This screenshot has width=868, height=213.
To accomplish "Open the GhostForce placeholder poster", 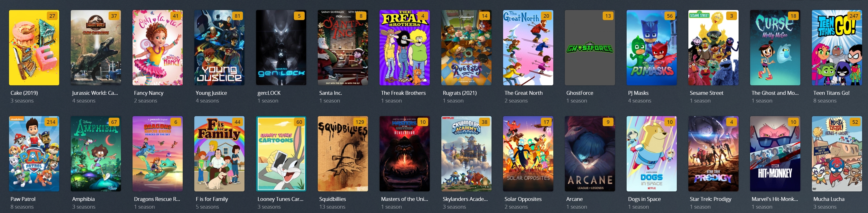I will click(x=590, y=48).
